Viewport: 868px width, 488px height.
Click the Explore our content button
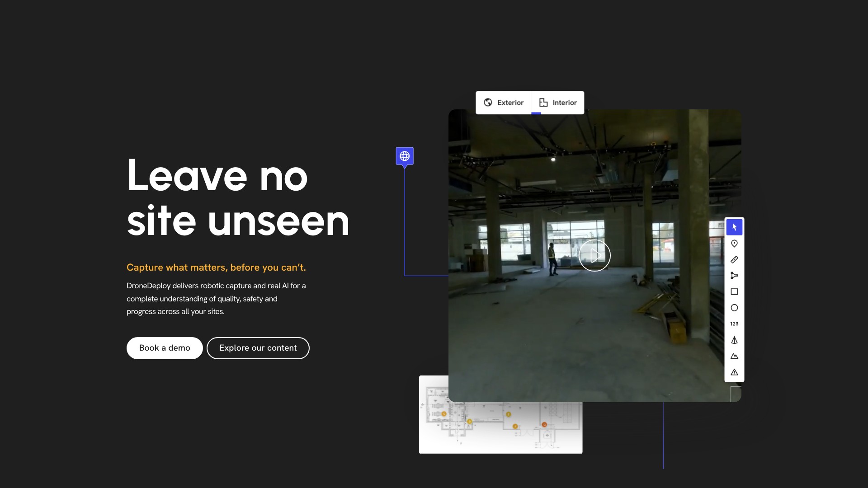tap(258, 348)
